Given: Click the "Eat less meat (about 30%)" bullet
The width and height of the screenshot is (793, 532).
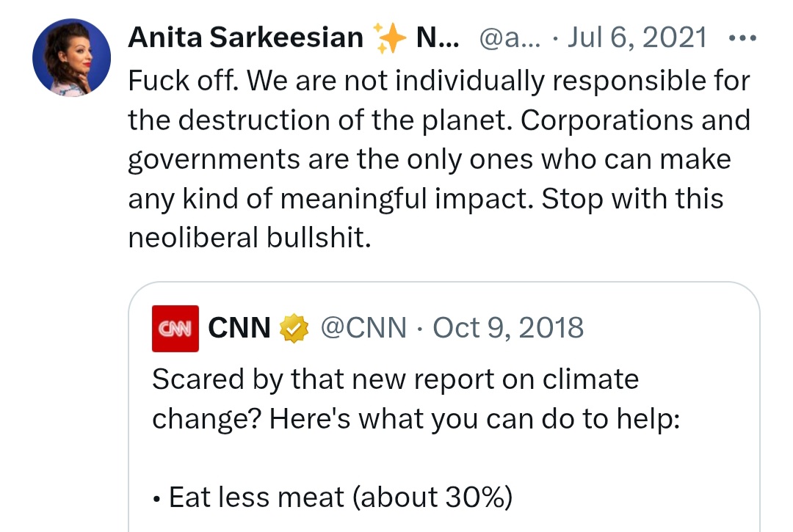Looking at the screenshot, I should click(339, 498).
